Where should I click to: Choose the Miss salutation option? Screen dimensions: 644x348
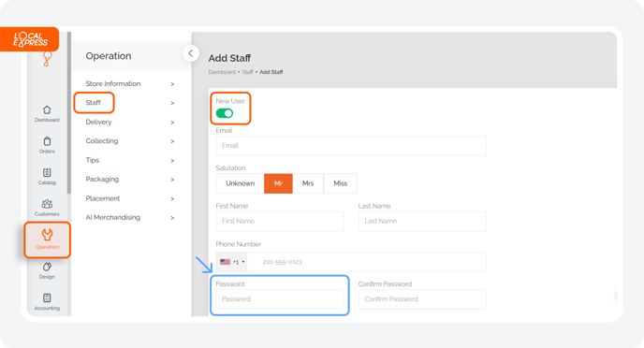click(341, 183)
